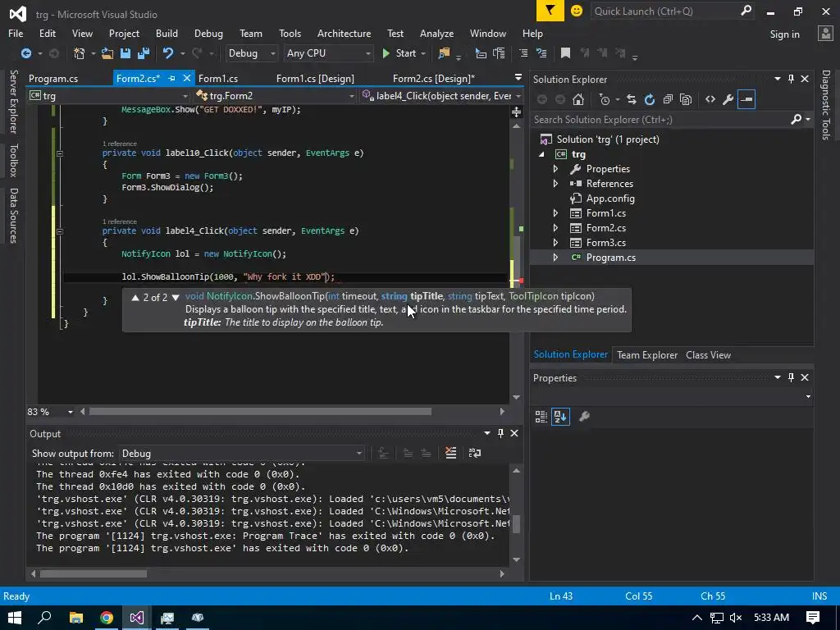Click Collapse All in Solution Explorer
The image size is (840, 630).
point(668,99)
